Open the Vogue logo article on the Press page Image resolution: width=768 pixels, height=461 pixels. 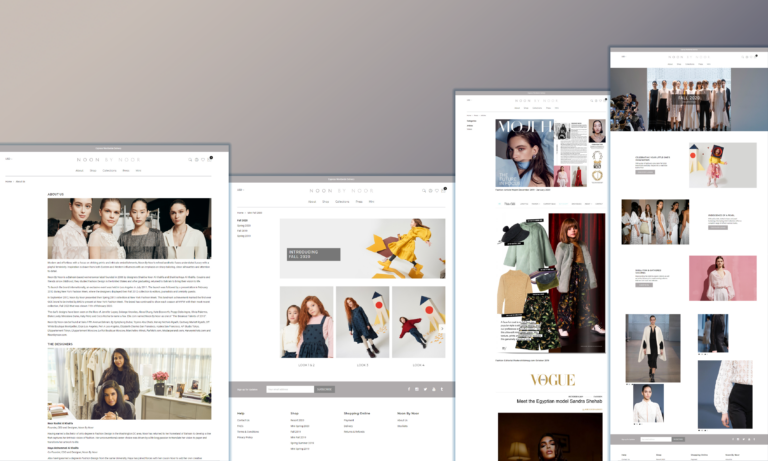tap(553, 380)
